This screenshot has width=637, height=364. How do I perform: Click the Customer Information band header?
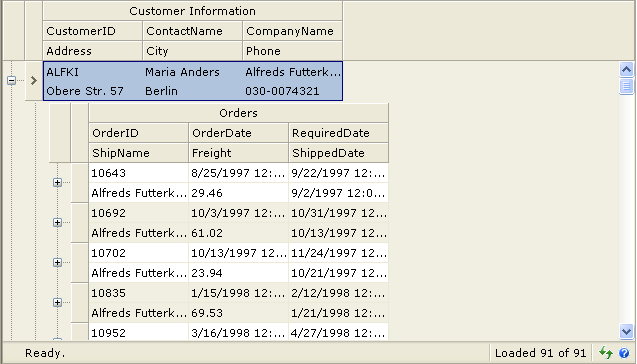coord(193,11)
